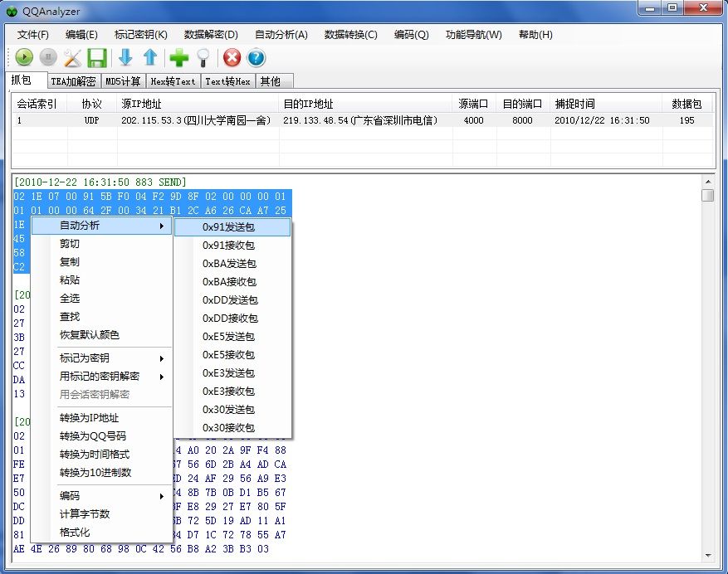This screenshot has height=574, width=728.
Task: Switch to the Hex转Text tab
Action: [x=173, y=81]
